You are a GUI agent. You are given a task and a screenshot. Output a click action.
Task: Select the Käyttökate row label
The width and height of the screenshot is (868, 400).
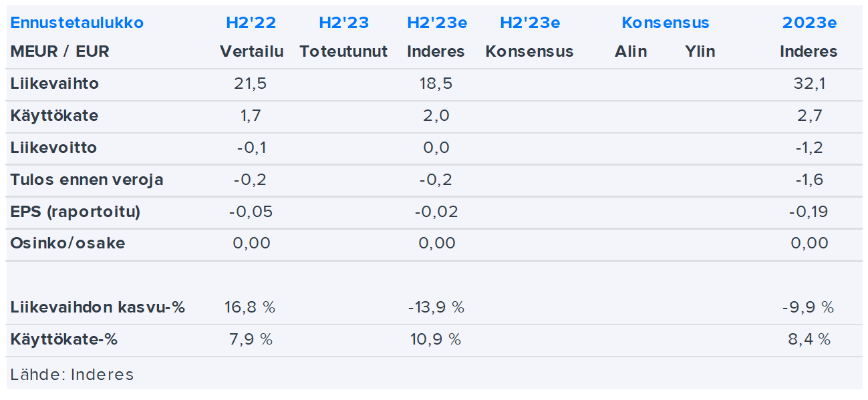pos(54,116)
